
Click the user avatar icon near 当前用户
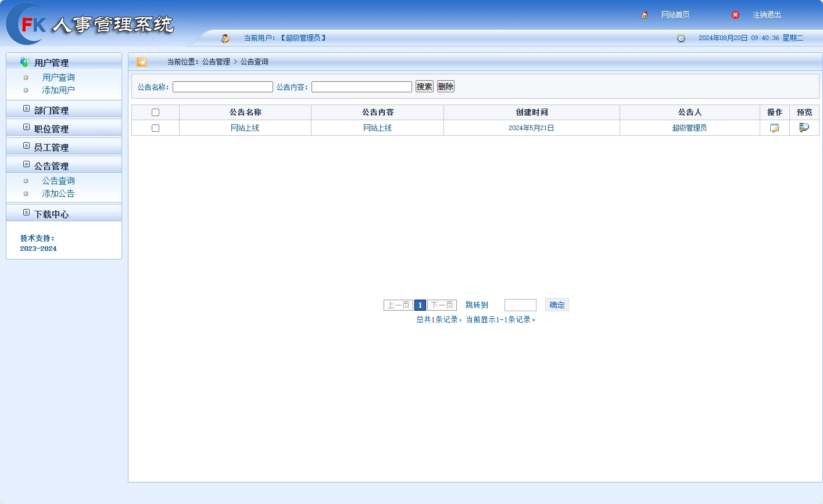click(x=226, y=37)
